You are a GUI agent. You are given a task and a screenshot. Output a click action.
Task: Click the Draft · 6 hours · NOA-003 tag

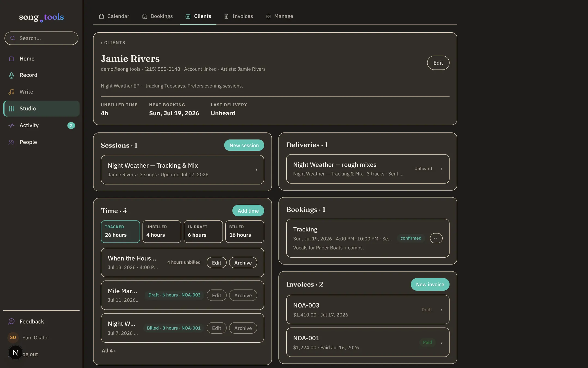[x=174, y=295]
